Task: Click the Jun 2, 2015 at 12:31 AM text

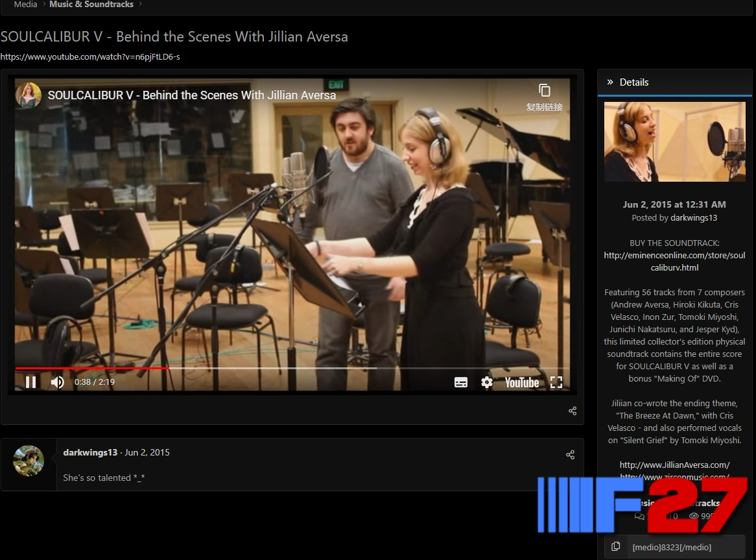Action: [674, 204]
